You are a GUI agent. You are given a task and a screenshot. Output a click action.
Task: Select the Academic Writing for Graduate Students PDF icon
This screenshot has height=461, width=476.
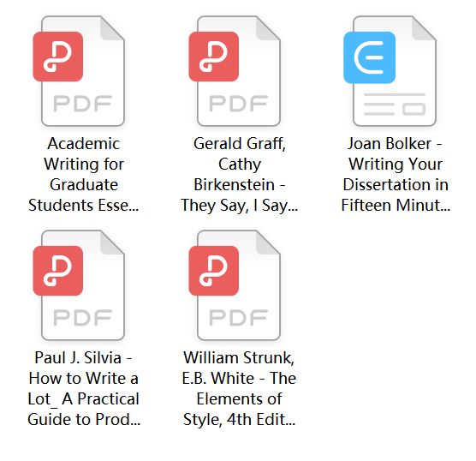pyautogui.click(x=79, y=71)
